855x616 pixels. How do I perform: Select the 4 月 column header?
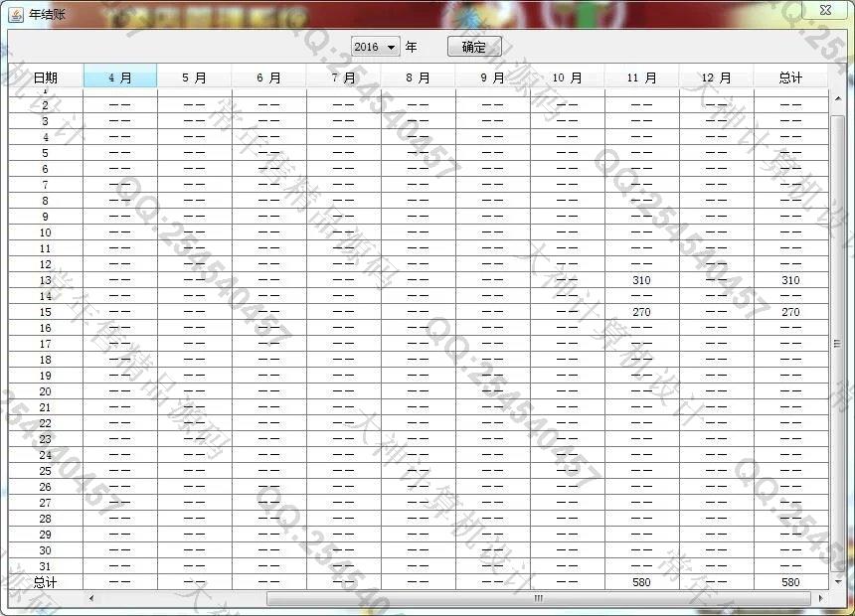[120, 77]
